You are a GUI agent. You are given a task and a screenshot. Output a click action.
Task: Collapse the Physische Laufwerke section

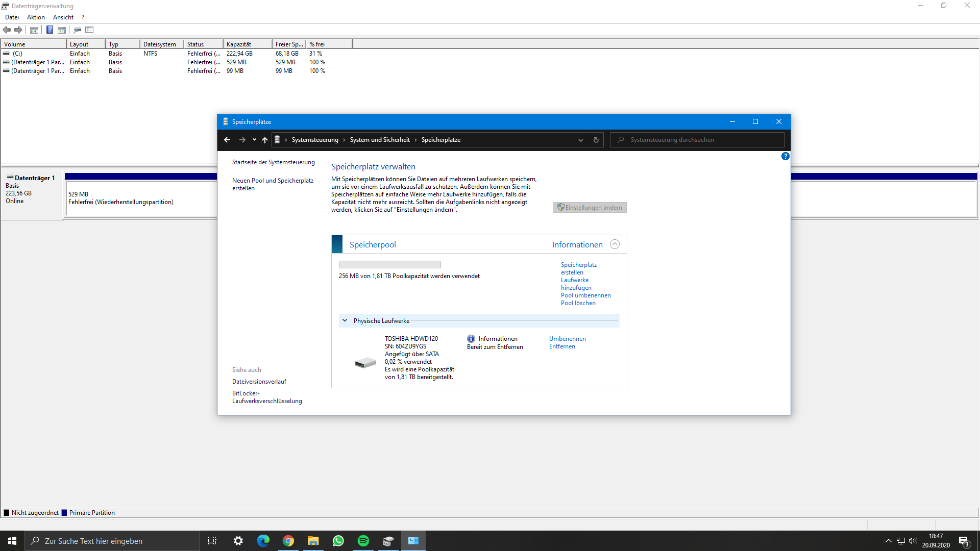(345, 320)
